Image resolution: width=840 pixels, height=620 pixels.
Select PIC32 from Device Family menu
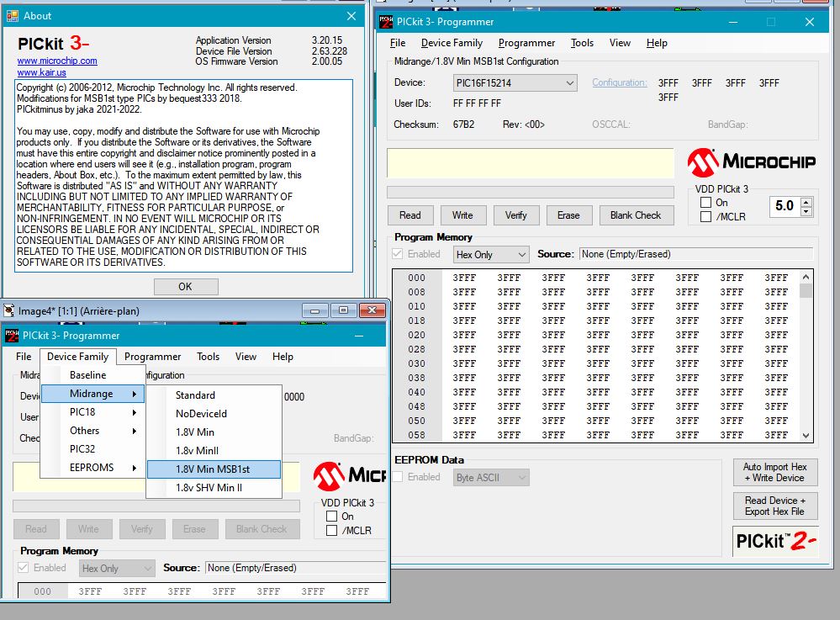click(92, 449)
